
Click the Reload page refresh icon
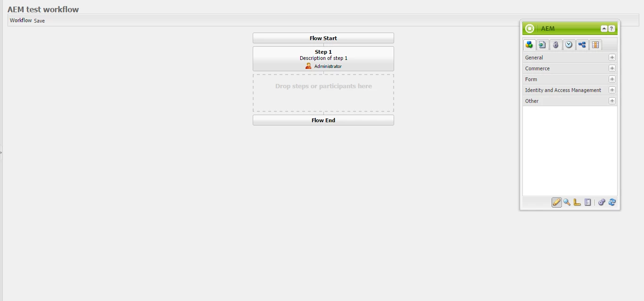[x=612, y=202]
